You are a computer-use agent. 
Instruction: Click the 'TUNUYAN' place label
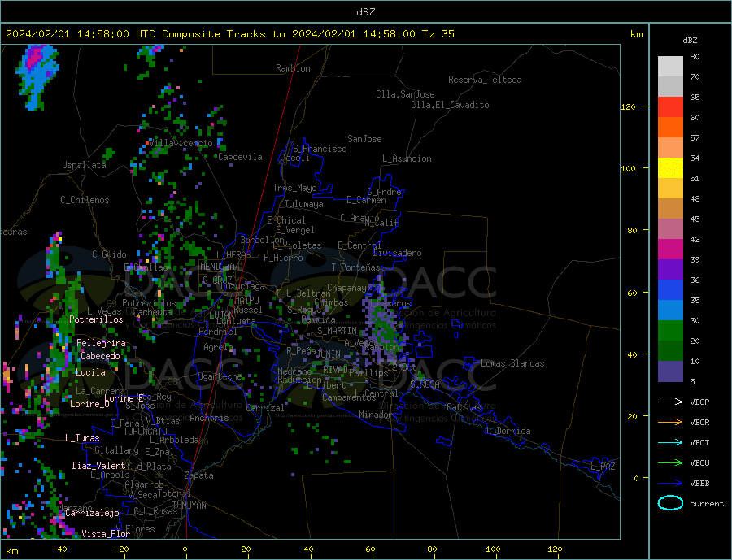pos(189,506)
